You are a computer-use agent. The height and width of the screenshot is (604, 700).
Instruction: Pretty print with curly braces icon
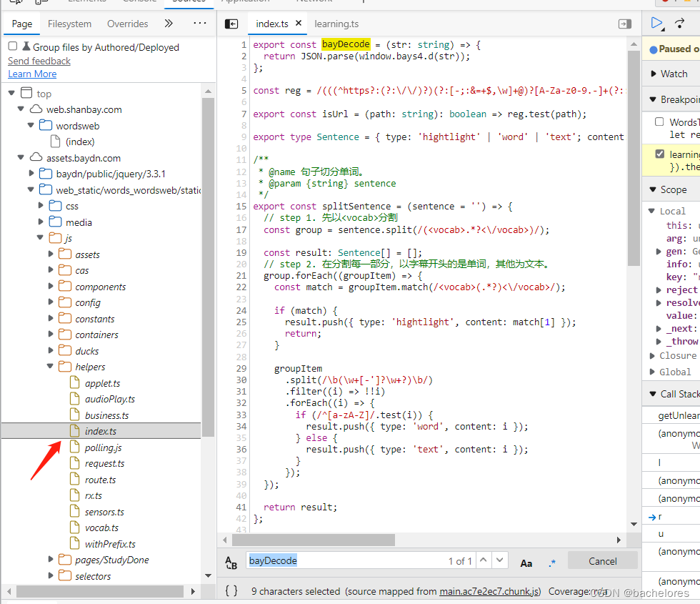click(x=231, y=590)
